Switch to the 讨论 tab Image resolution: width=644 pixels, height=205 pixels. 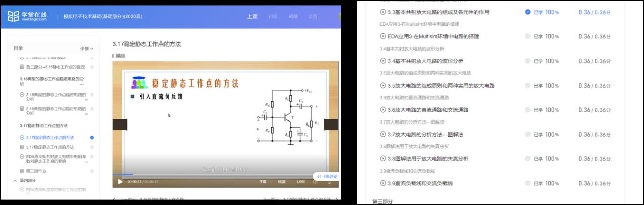(273, 17)
